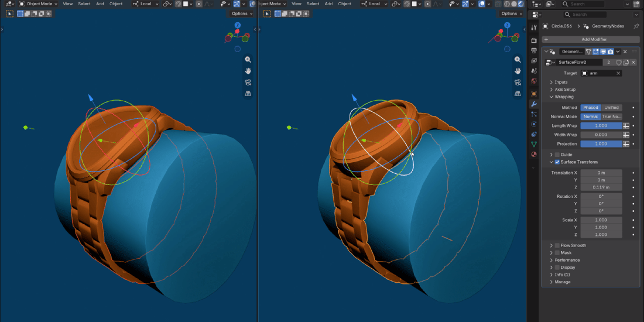Click the Translation Z 0.119 m field
The image size is (644, 322).
[601, 187]
